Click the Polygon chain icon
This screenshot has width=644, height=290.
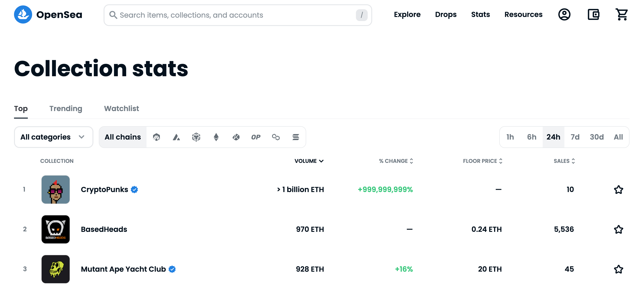tap(275, 137)
